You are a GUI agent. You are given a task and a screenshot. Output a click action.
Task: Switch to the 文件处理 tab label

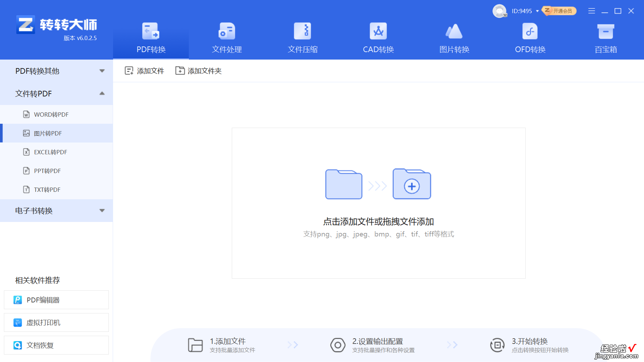(x=227, y=49)
